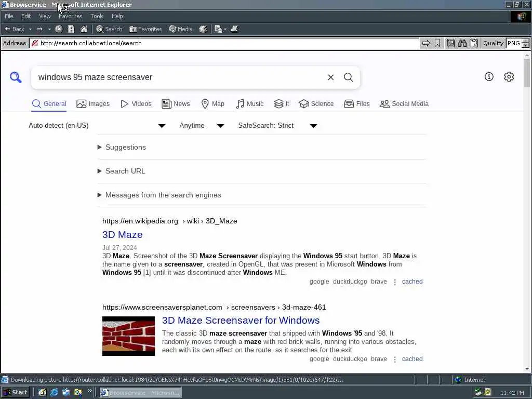The width and height of the screenshot is (532, 399).
Task: Click the page vertical scrollbar thumb
Action: coord(527,73)
